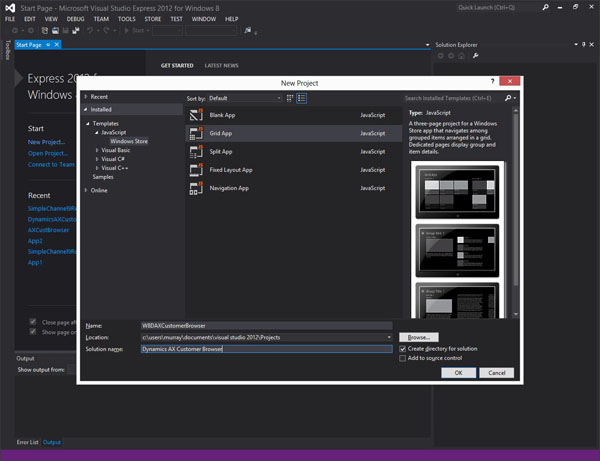The width and height of the screenshot is (600, 461).
Task: Click the Navigation App template icon
Action: [x=196, y=188]
